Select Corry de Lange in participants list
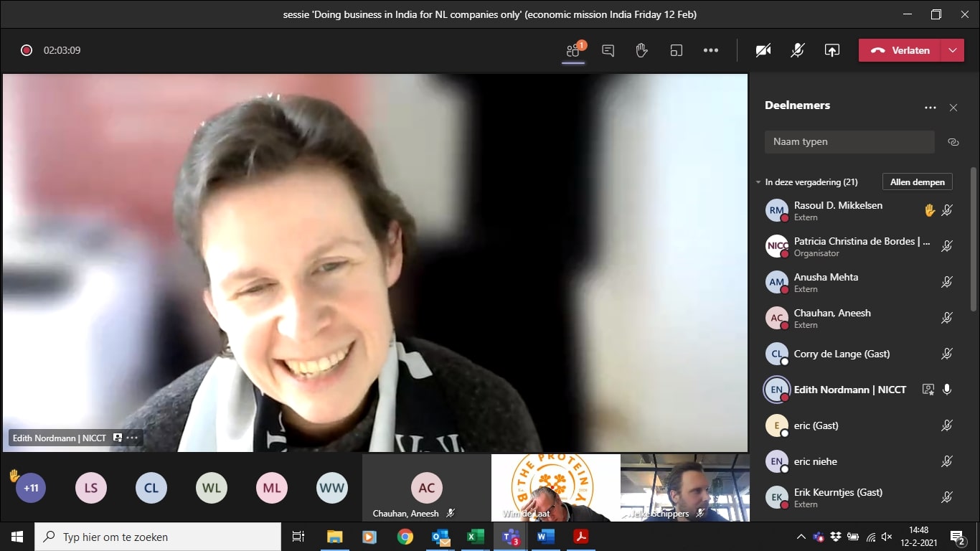 click(x=841, y=354)
